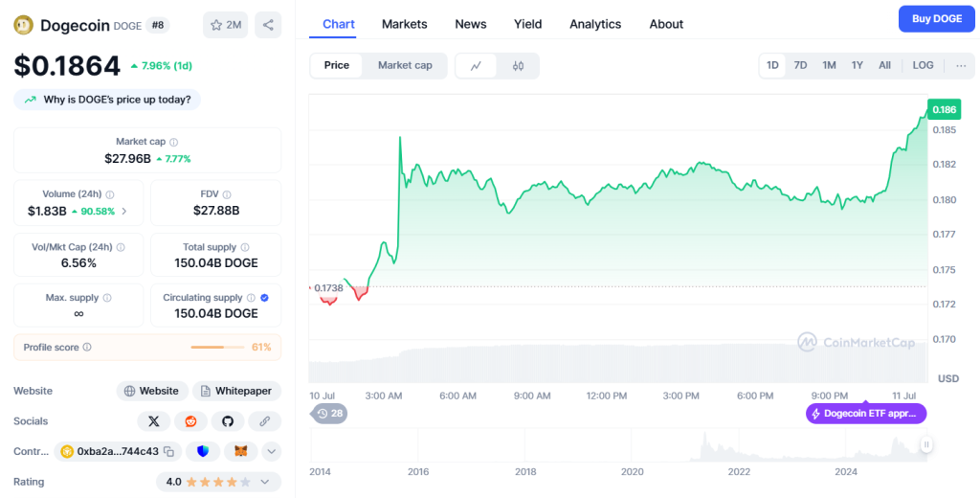Click the Dogecoin ETF event marker

(866, 414)
